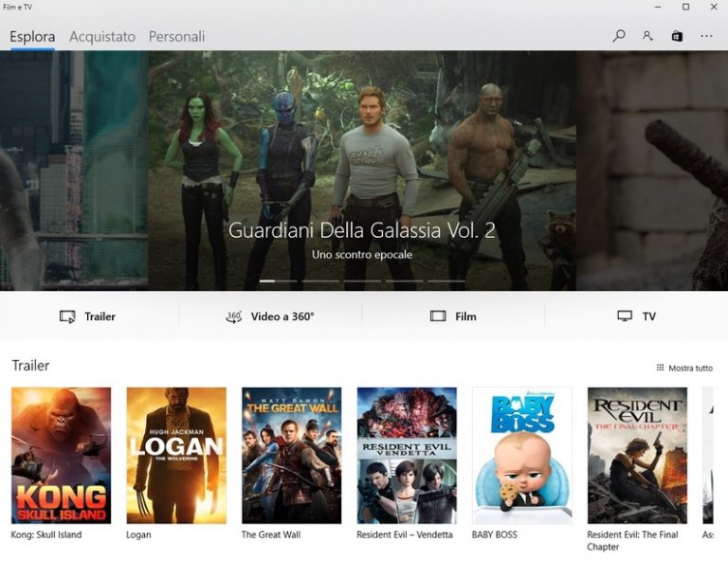The width and height of the screenshot is (728, 561).
Task: Click the Mostra tutto link
Action: [690, 368]
